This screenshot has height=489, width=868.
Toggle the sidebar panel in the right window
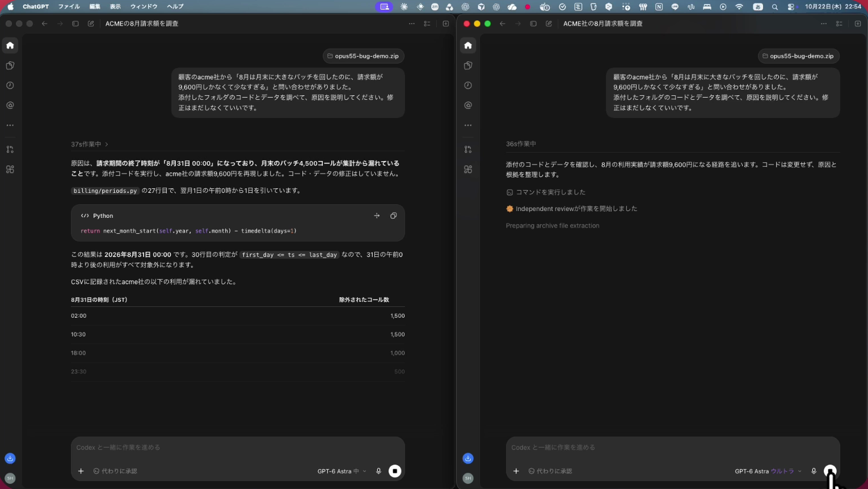(x=533, y=24)
